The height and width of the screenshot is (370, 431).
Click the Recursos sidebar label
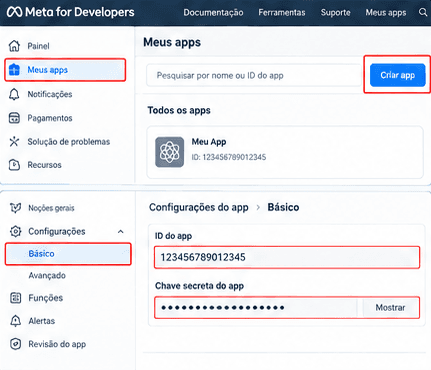click(44, 165)
